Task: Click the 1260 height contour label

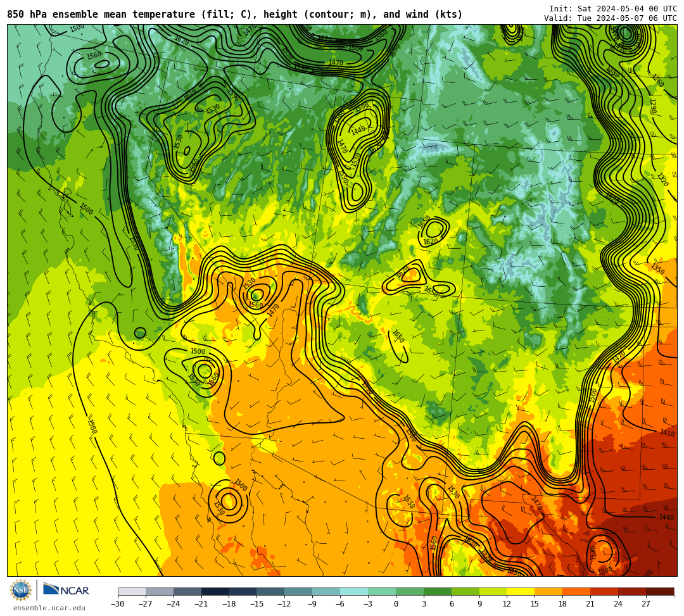Action: point(658,81)
